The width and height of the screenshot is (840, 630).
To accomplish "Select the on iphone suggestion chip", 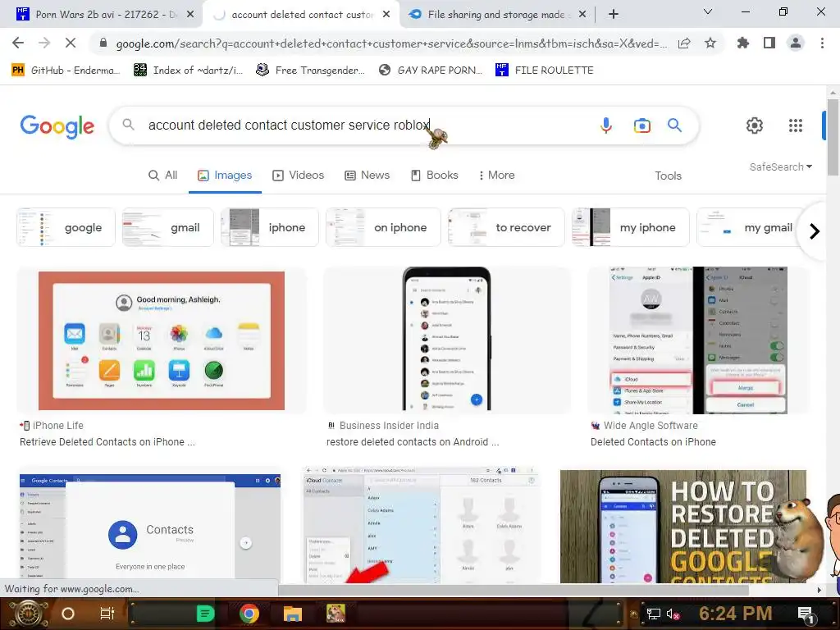I will pos(383,227).
